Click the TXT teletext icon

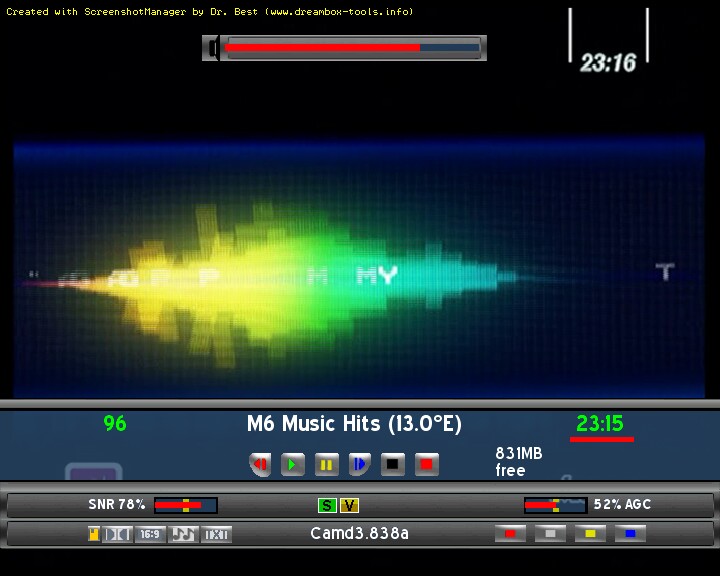coord(216,534)
